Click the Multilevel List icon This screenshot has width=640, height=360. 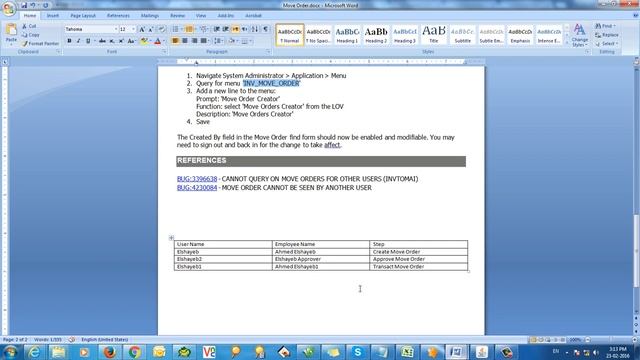pyautogui.click(x=203, y=29)
